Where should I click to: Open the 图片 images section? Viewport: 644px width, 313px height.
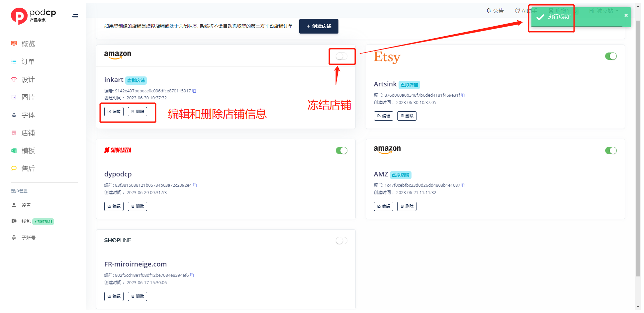click(23, 97)
